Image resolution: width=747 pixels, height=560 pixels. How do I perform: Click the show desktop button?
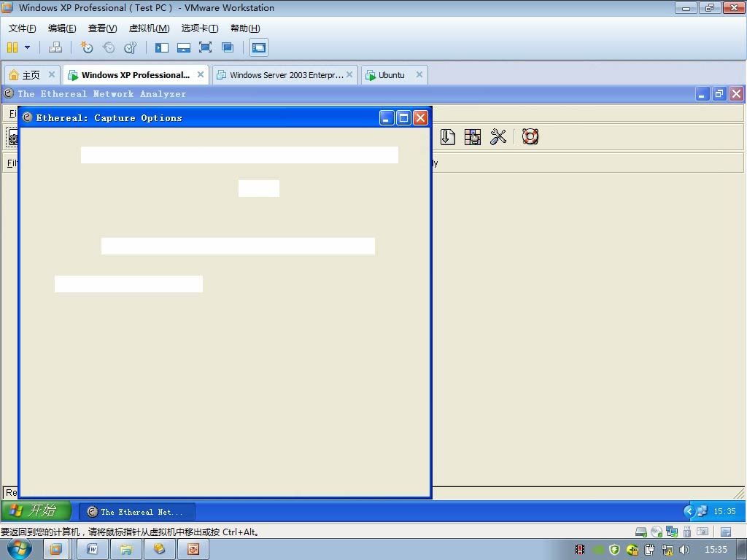(742, 550)
